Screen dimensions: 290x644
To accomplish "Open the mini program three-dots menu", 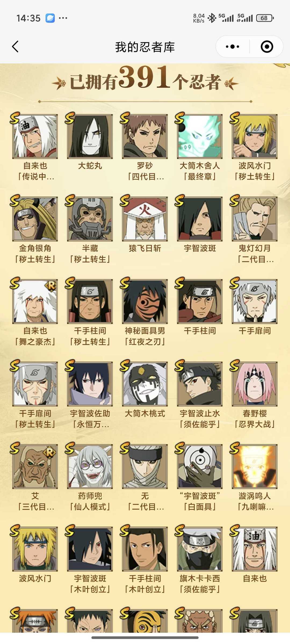I will coord(233,47).
